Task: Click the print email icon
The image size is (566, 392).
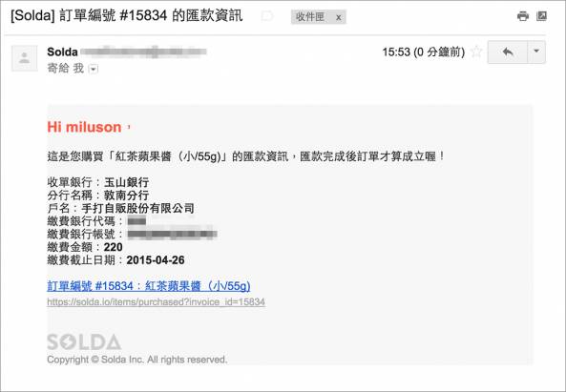Action: coord(523,16)
